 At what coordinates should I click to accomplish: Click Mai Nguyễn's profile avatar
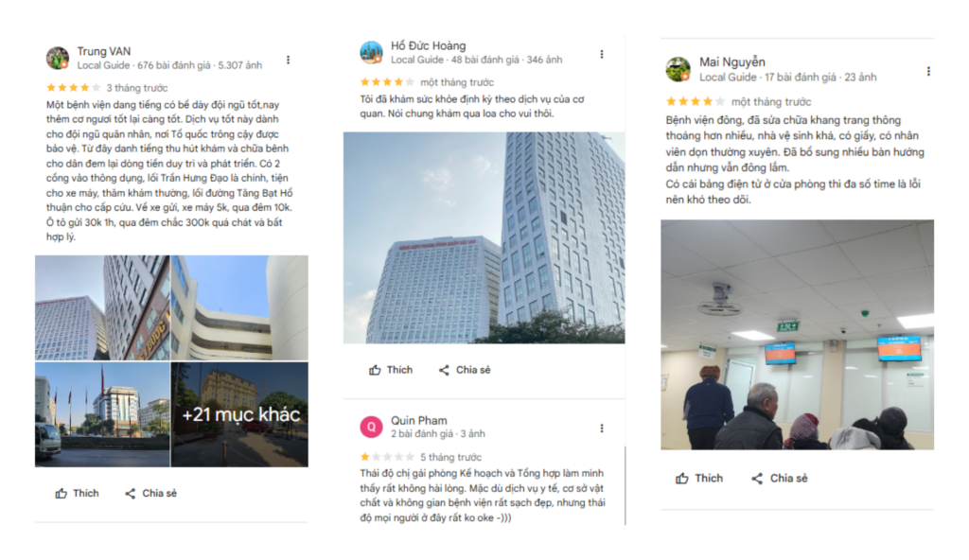click(x=678, y=69)
